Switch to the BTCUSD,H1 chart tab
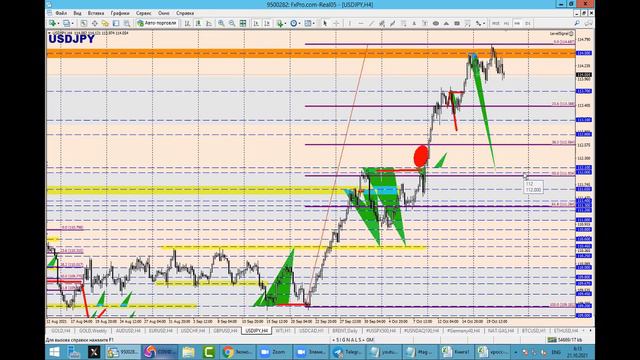Image resolution: width=640 pixels, height=360 pixels. 533,331
